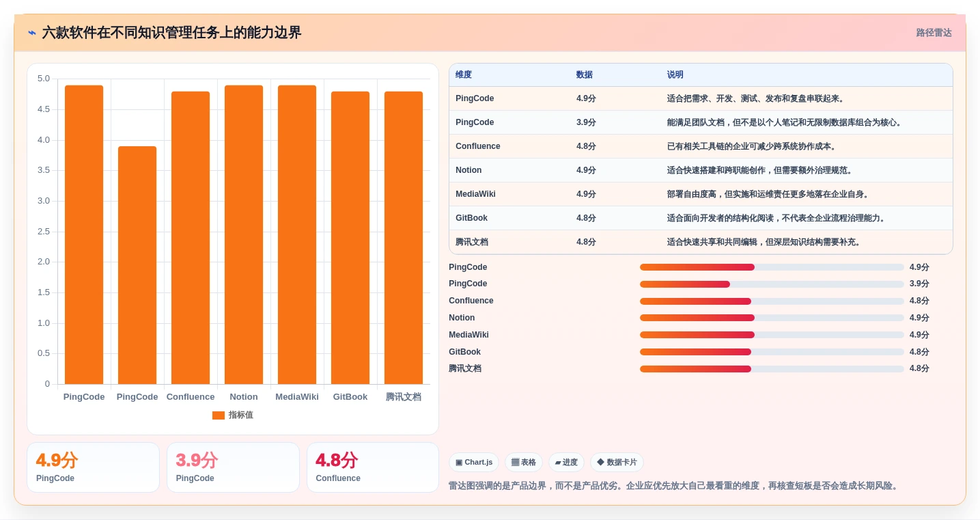Click the MediaWiki progress bar
Viewport: 980px width, 520px height.
point(772,335)
